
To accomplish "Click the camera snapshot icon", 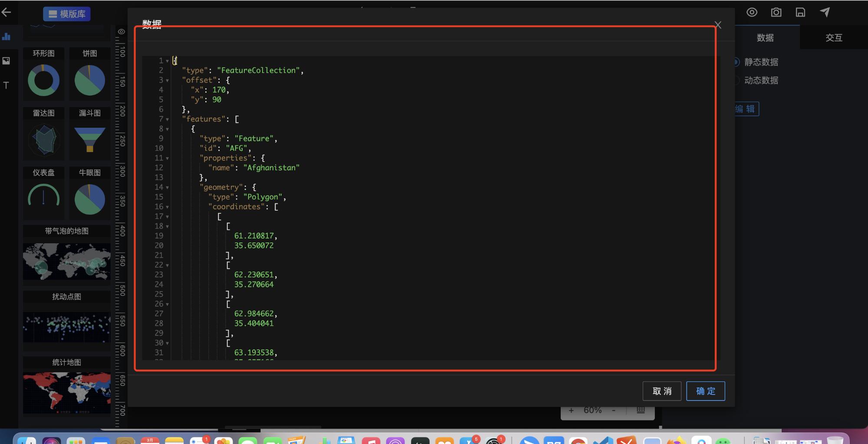I will click(x=776, y=12).
